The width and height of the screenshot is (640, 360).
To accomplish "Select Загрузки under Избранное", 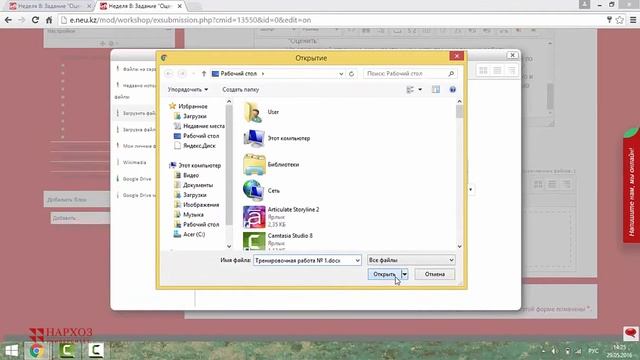I will (195, 116).
